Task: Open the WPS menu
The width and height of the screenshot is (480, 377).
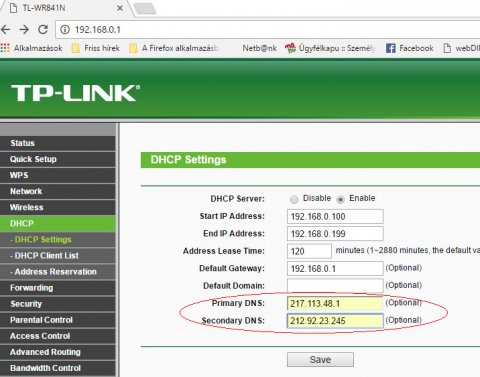Action: [x=58, y=175]
